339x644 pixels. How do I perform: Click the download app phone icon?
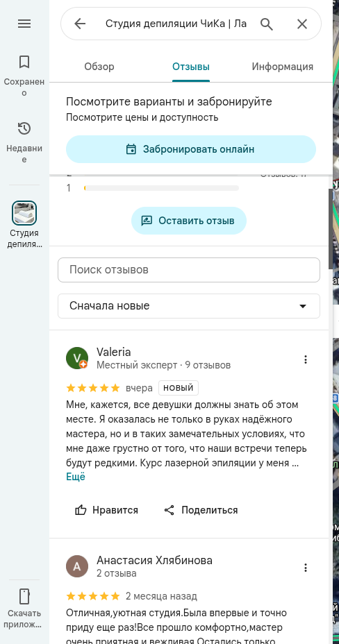click(24, 596)
